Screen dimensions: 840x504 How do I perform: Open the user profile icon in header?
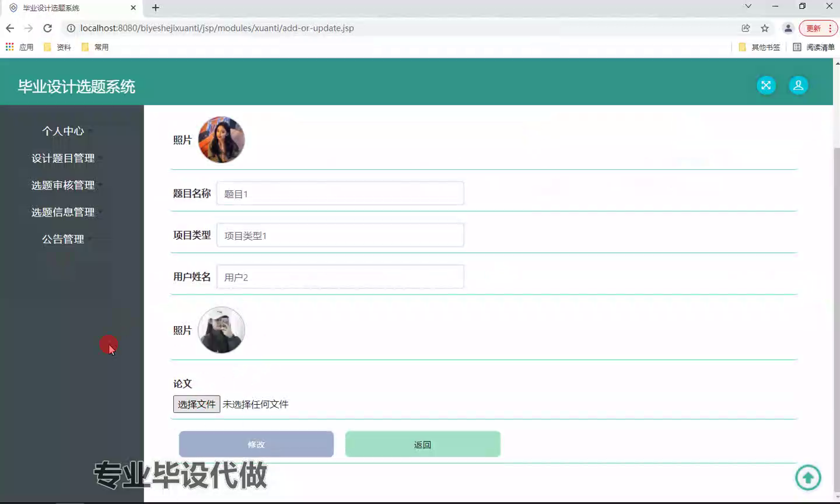(x=798, y=85)
